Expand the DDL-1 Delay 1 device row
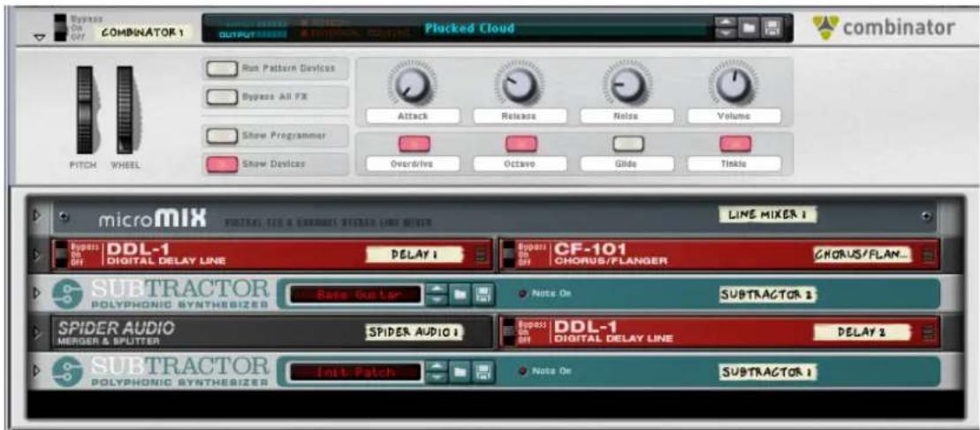980x430 pixels. (x=36, y=254)
